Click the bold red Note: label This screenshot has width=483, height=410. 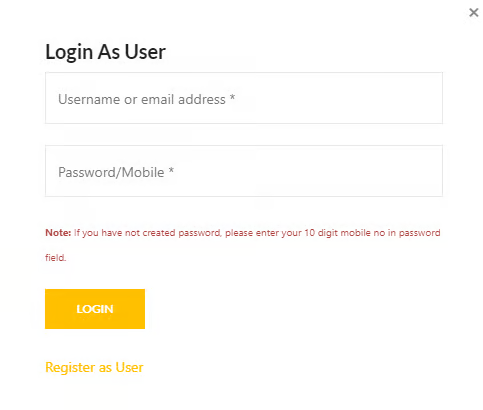[58, 233]
